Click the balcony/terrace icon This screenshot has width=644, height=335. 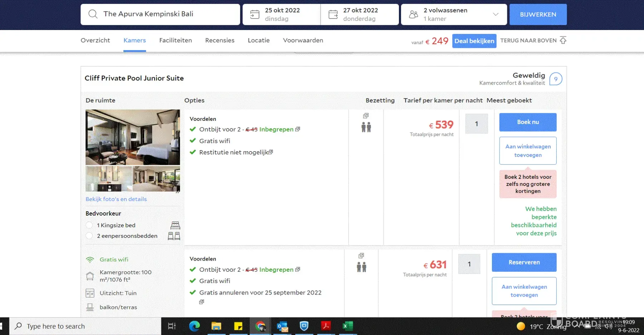tap(90, 307)
